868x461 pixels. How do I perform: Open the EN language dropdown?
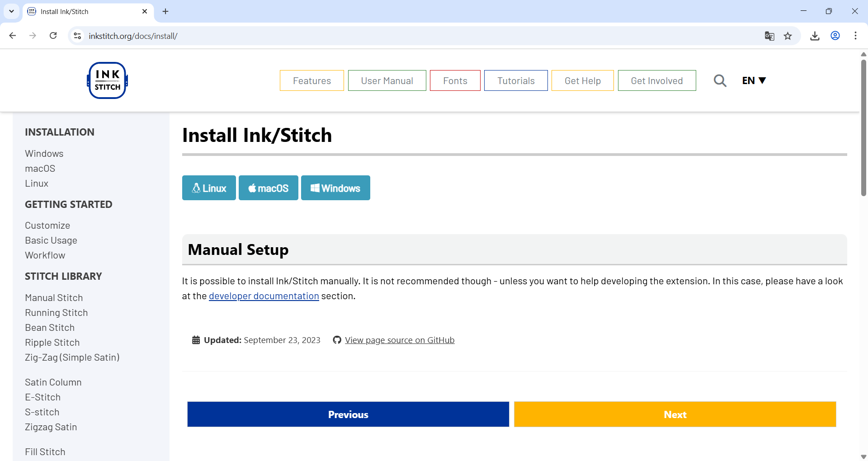[x=754, y=80]
